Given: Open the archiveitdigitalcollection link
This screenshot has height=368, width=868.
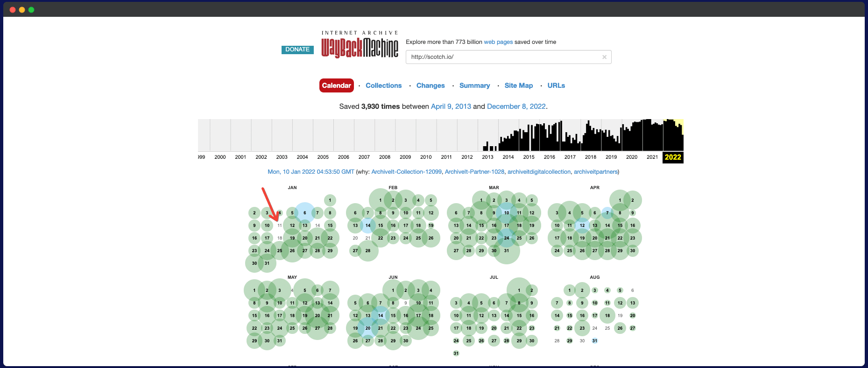Looking at the screenshot, I should pyautogui.click(x=539, y=172).
